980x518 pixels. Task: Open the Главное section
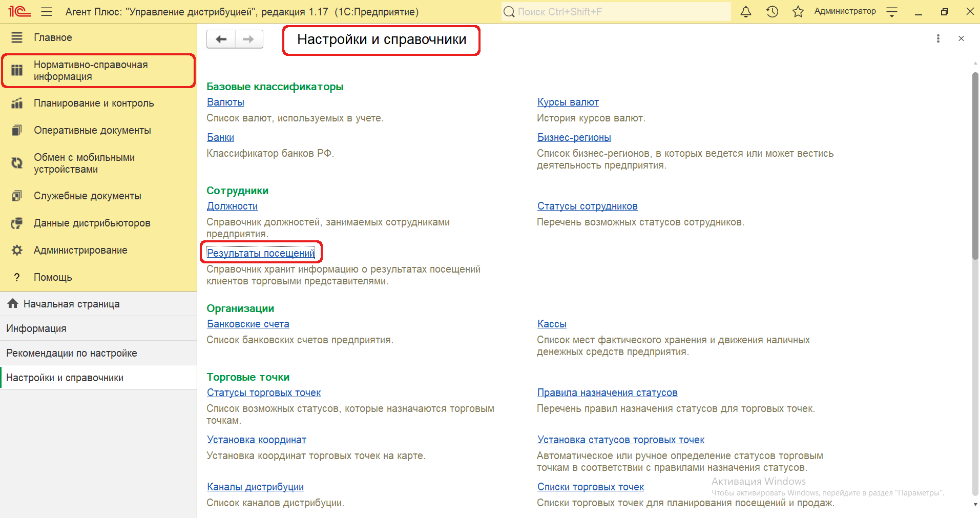[x=98, y=37]
